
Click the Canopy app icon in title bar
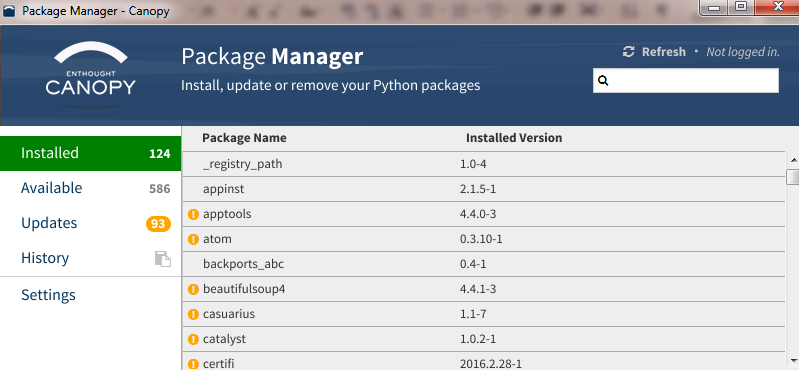point(9,11)
